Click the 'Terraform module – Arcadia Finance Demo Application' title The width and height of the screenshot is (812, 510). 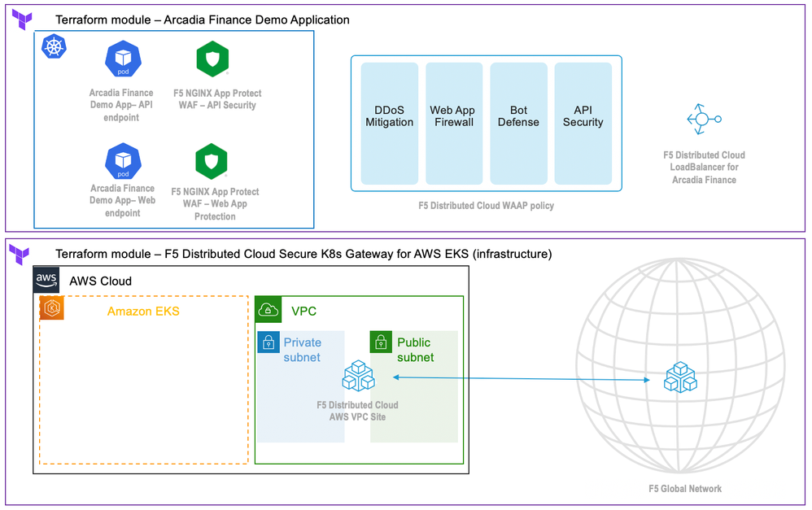coord(203,20)
